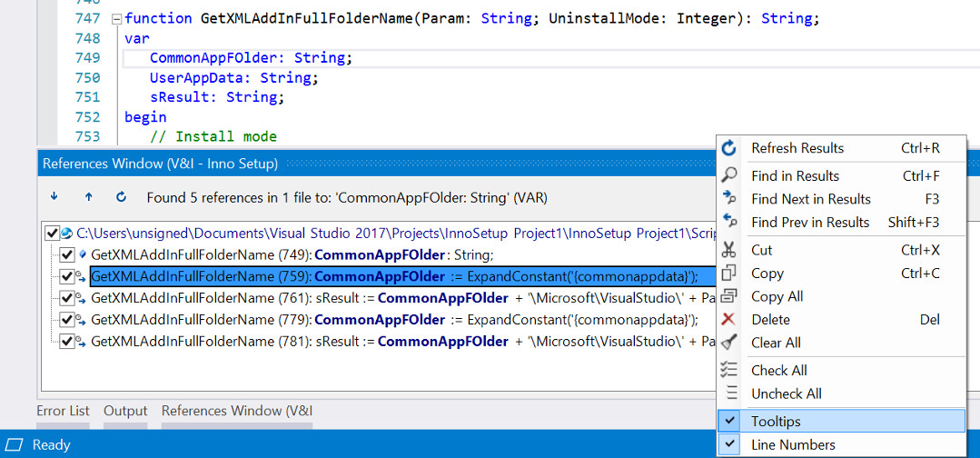Choose Refresh Results from context menu

pyautogui.click(x=841, y=148)
